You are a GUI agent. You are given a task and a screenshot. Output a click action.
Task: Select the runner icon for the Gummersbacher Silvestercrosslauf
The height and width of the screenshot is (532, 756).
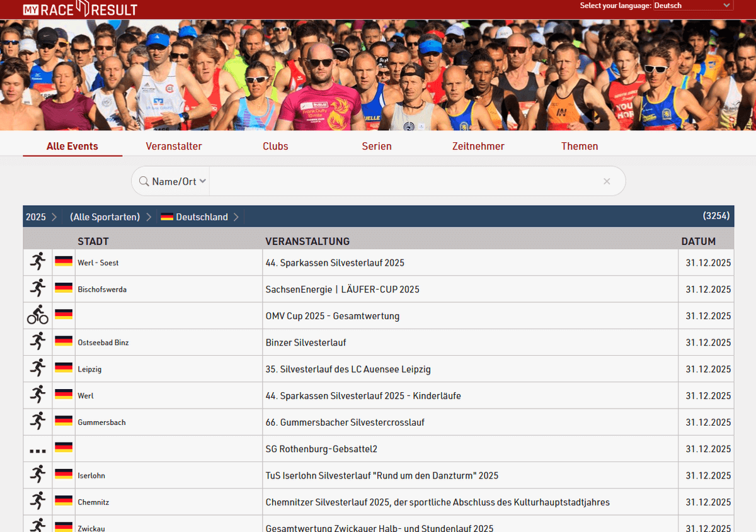click(37, 422)
